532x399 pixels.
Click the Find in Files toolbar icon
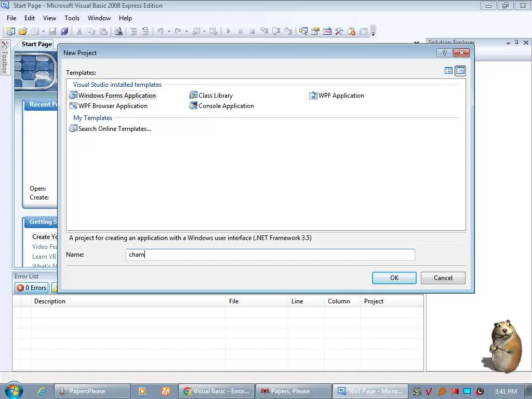tap(118, 31)
